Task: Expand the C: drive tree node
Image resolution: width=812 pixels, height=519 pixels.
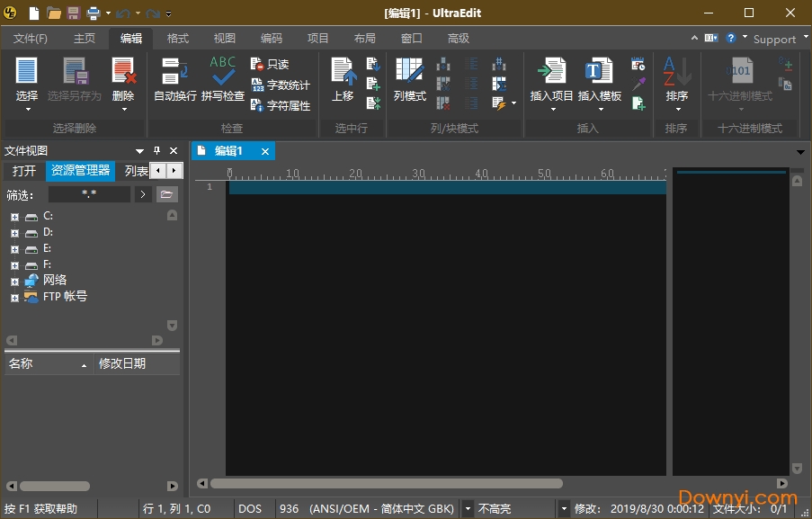Action: (14, 217)
